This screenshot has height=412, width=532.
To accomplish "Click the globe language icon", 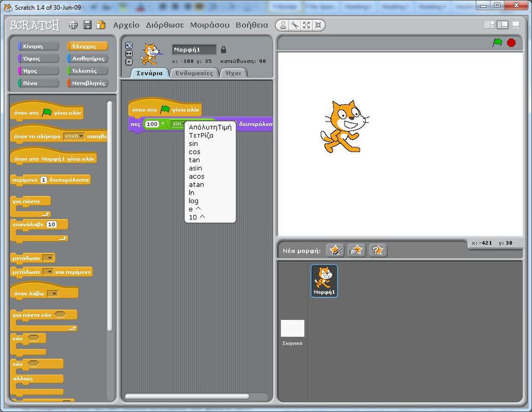I will [73, 25].
